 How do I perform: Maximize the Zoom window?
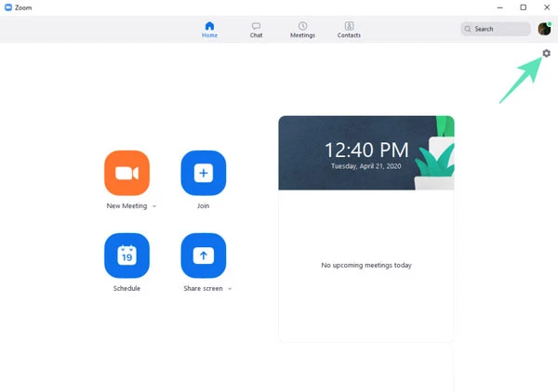[x=523, y=7]
